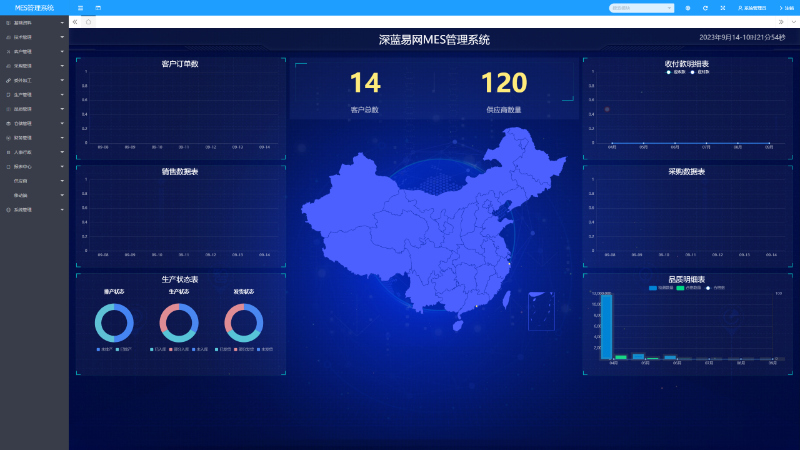Open the home tab icon in the tab bar
The image size is (800, 450).
click(x=88, y=22)
